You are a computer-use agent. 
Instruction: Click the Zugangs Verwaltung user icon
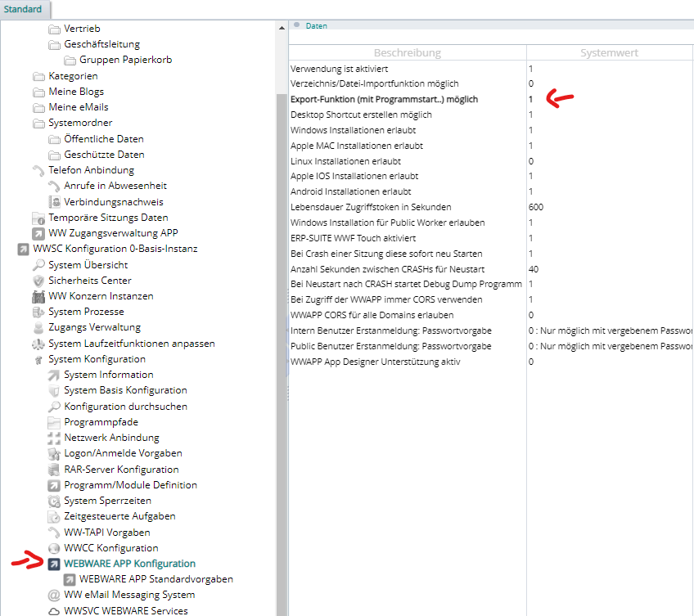tap(38, 328)
